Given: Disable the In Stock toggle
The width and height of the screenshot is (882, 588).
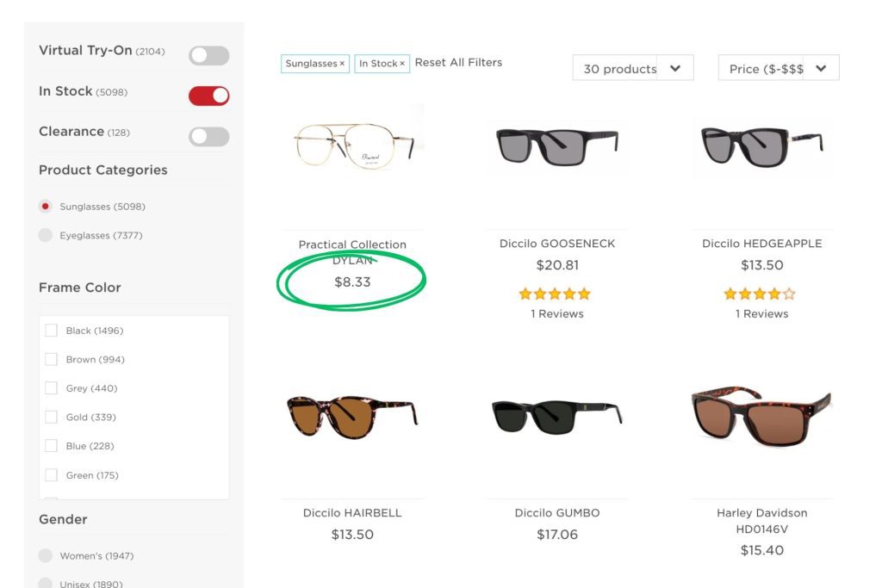Looking at the screenshot, I should click(x=209, y=95).
